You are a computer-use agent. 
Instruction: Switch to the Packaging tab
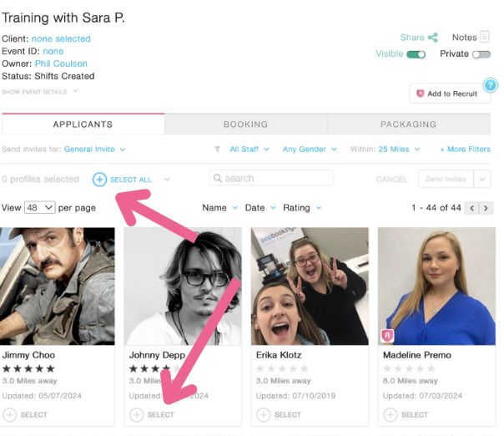click(x=408, y=124)
